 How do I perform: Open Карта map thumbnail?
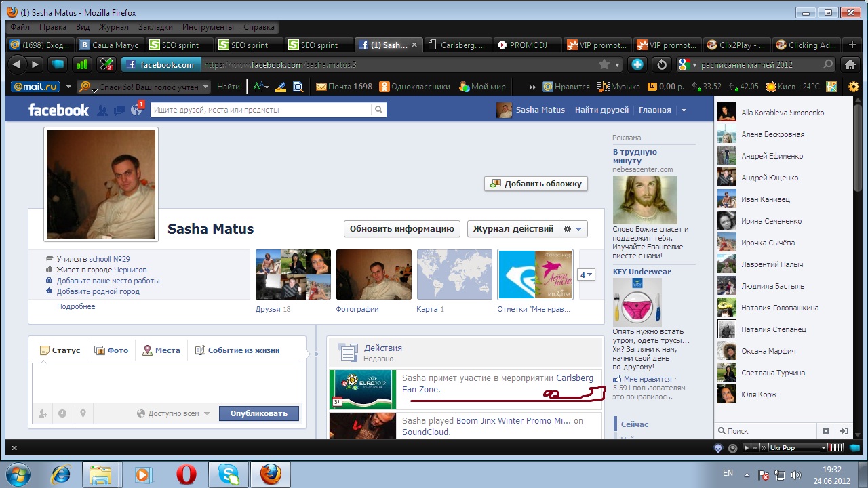pyautogui.click(x=454, y=274)
